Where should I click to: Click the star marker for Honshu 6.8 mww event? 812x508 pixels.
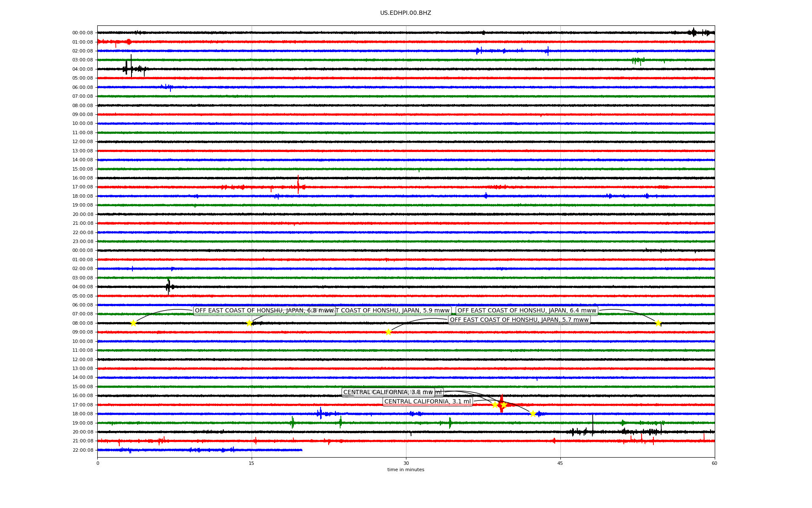click(x=133, y=323)
